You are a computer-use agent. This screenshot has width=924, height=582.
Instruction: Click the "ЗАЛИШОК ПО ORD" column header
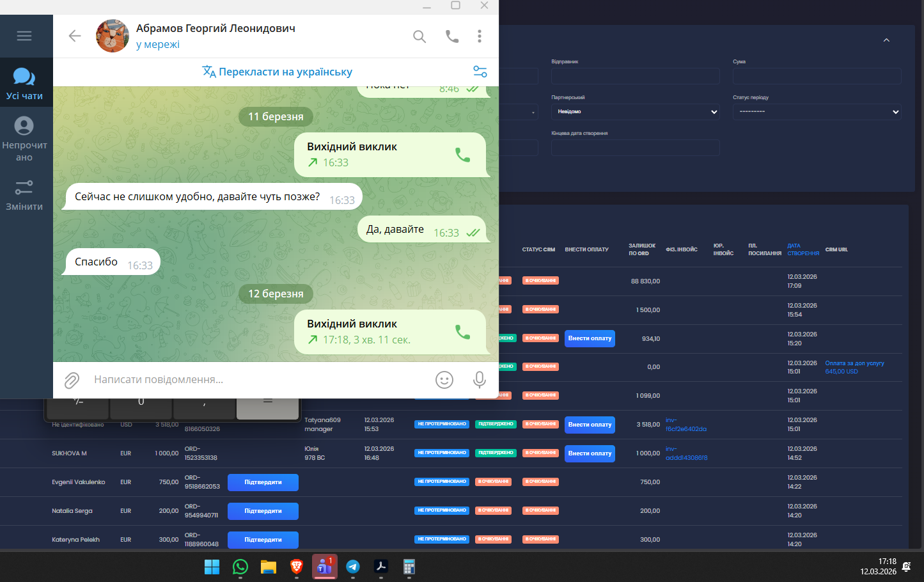[x=642, y=249]
